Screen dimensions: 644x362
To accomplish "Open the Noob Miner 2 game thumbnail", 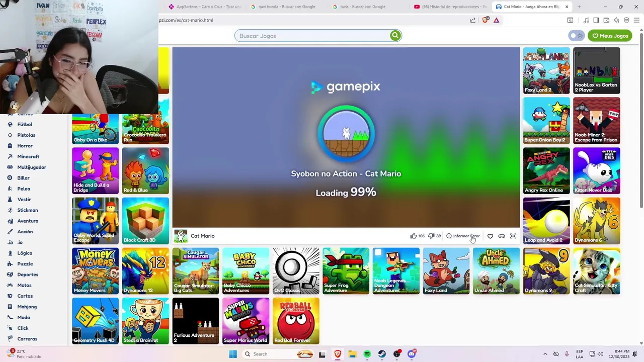I will click(597, 121).
